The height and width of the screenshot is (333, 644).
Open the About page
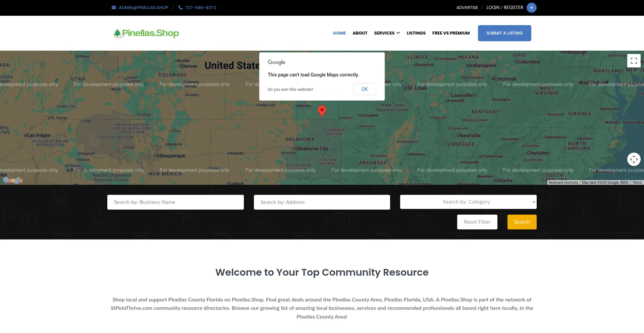[x=360, y=33]
